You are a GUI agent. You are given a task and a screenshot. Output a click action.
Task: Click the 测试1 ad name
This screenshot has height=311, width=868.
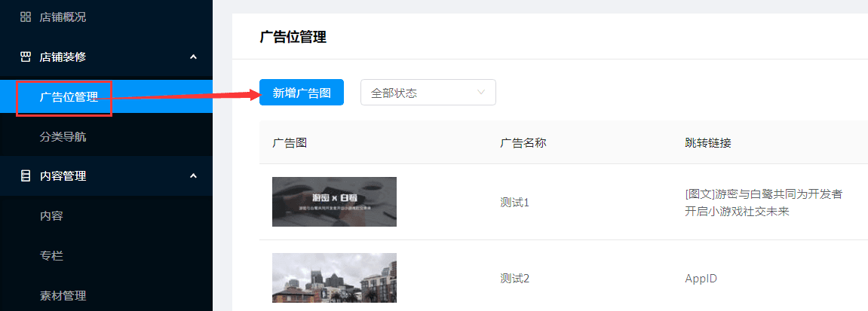(515, 203)
